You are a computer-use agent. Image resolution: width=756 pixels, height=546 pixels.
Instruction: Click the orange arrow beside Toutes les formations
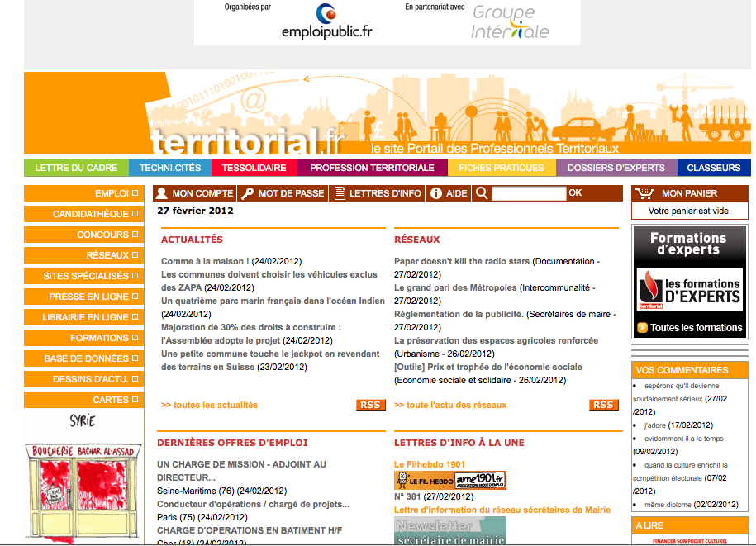[x=642, y=328]
